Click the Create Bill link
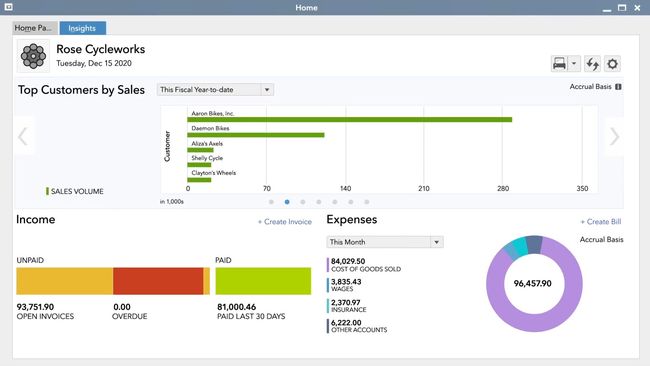 tap(601, 222)
